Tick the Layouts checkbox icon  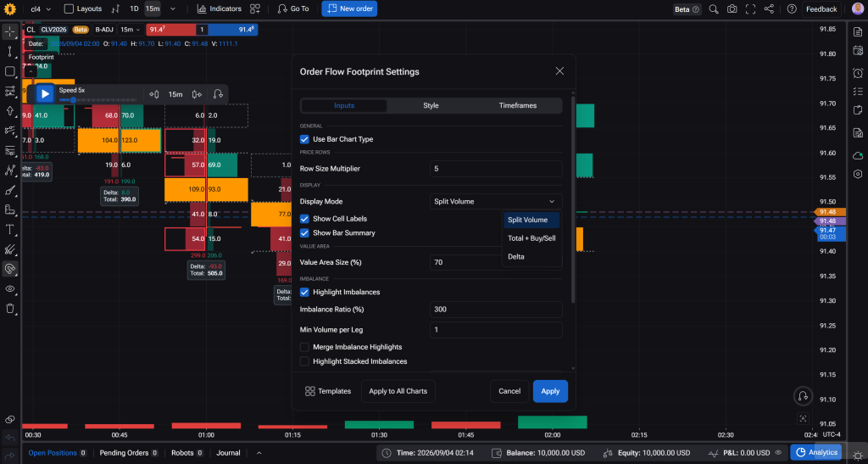pos(69,8)
